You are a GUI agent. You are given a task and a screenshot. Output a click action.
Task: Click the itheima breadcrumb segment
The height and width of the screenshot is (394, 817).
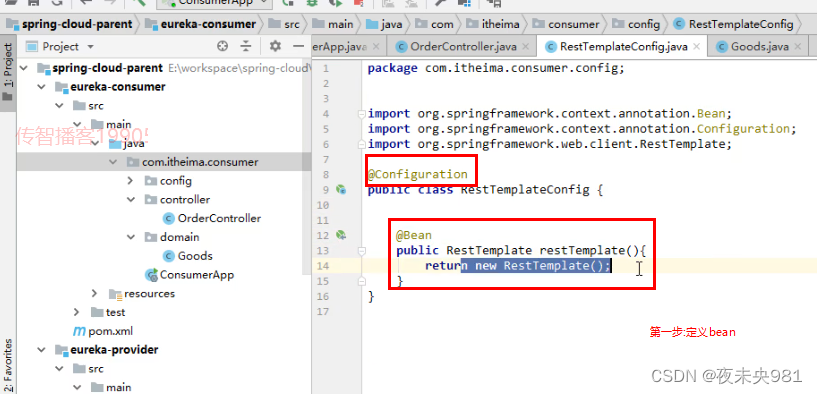pyautogui.click(x=492, y=24)
